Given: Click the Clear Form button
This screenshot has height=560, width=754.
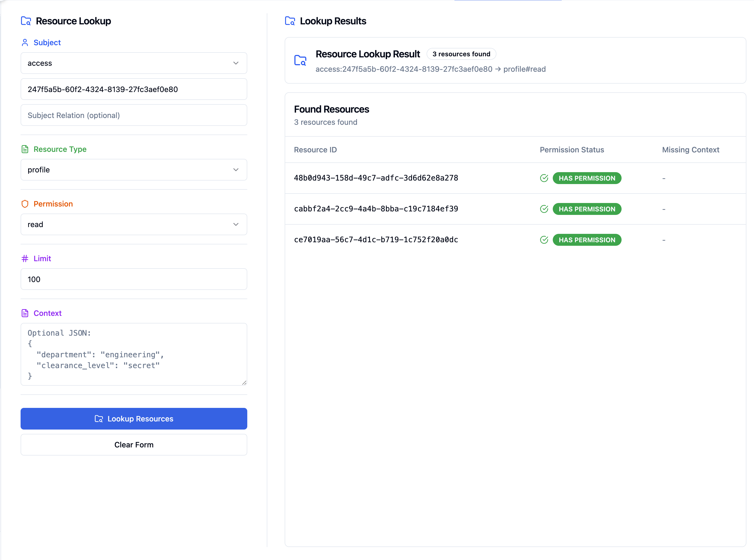Looking at the screenshot, I should point(134,445).
